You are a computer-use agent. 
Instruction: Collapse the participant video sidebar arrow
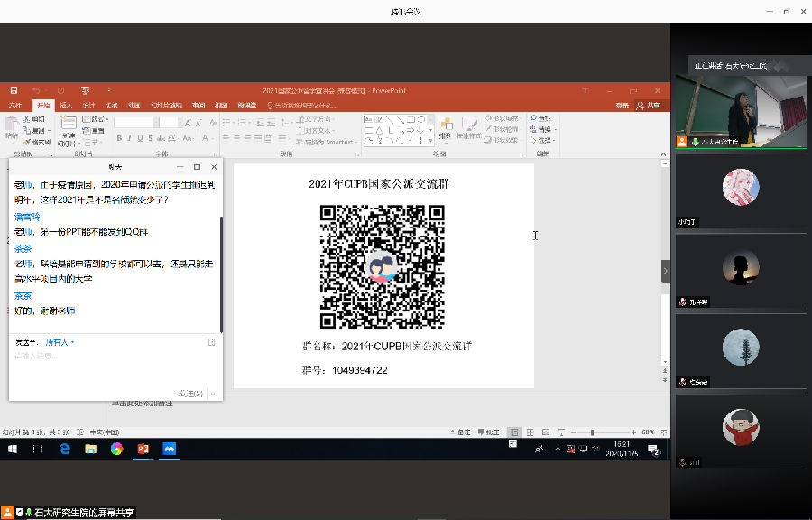coord(666,271)
